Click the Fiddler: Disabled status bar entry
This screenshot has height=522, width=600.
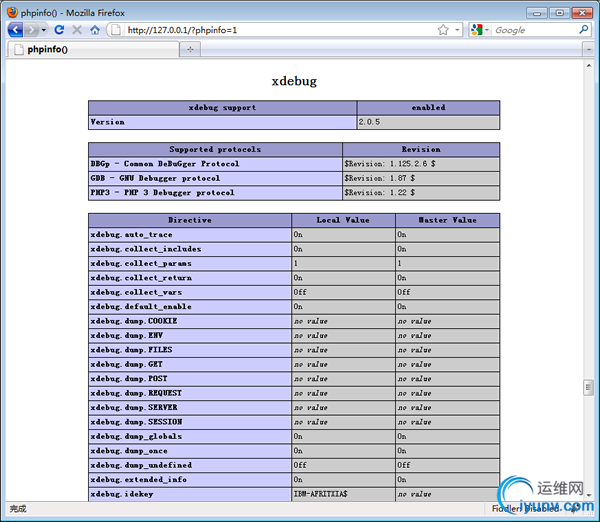tap(525, 509)
